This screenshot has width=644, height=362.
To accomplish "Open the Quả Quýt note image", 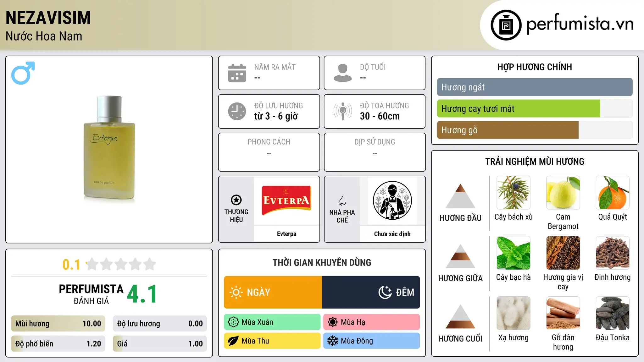I will point(613,193).
